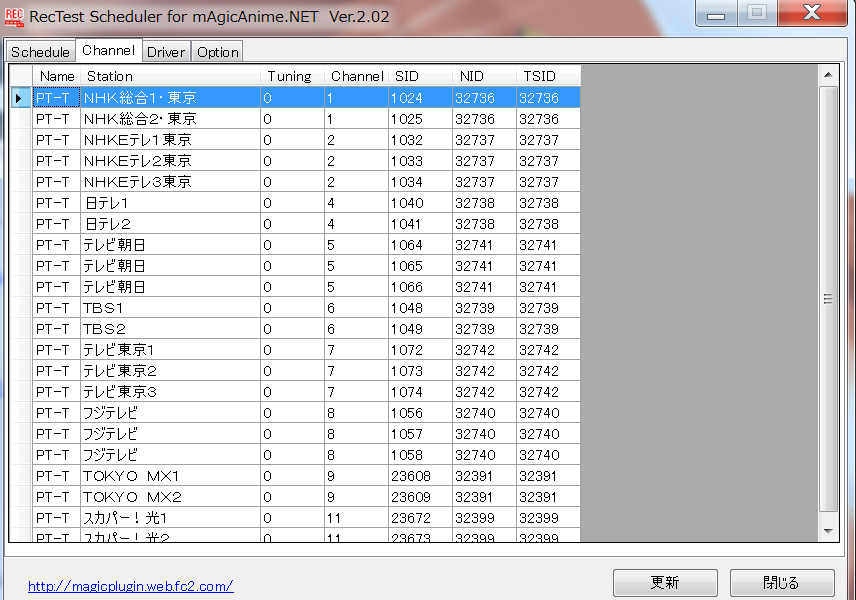The image size is (856, 600).
Task: Click NID cell 32739 in TBS2 row
Action: click(x=484, y=329)
